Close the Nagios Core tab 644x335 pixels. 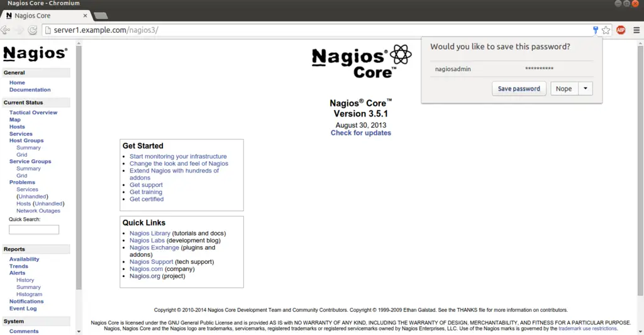(x=85, y=16)
